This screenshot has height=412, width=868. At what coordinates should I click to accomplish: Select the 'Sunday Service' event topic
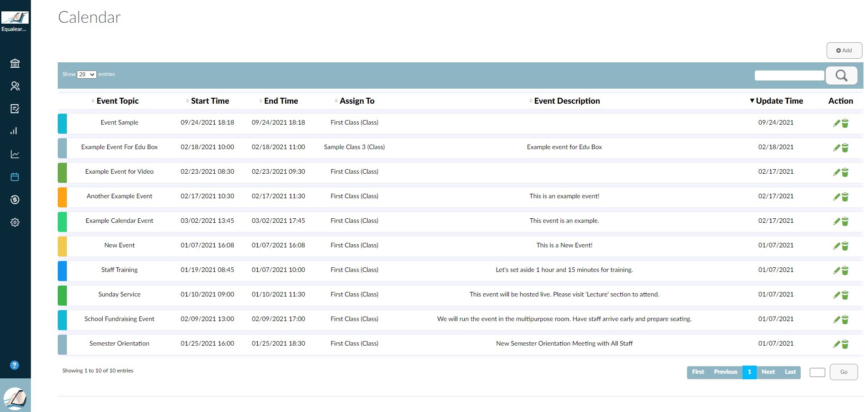tap(120, 294)
